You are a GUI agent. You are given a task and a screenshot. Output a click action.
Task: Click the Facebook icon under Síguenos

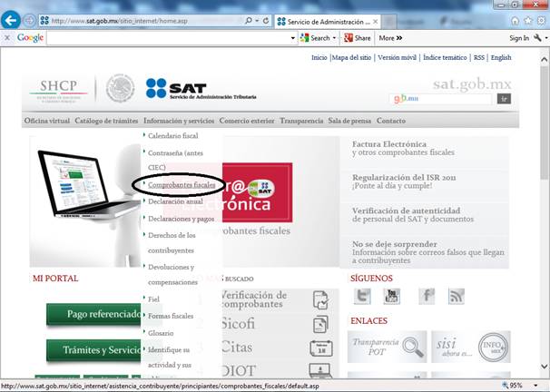click(x=427, y=296)
